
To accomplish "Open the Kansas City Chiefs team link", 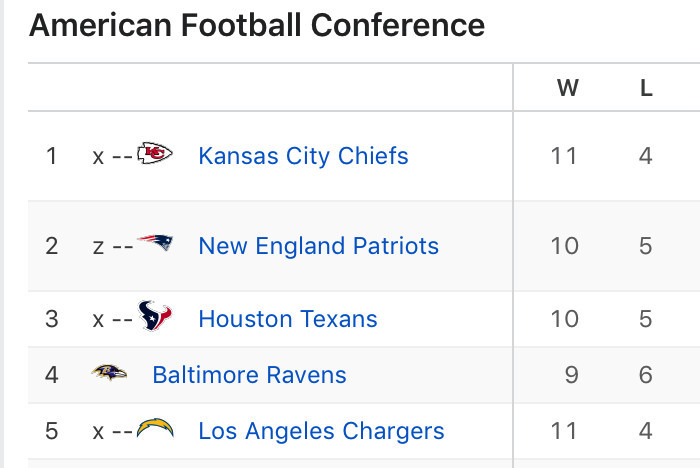I will point(303,156).
